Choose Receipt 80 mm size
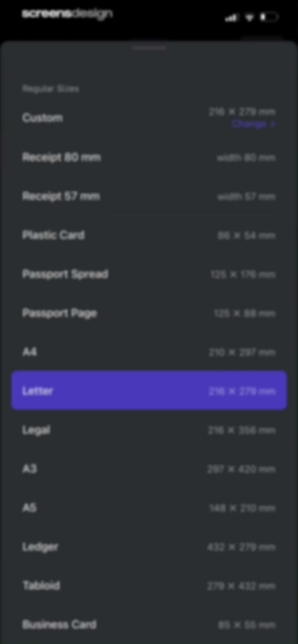 click(149, 157)
